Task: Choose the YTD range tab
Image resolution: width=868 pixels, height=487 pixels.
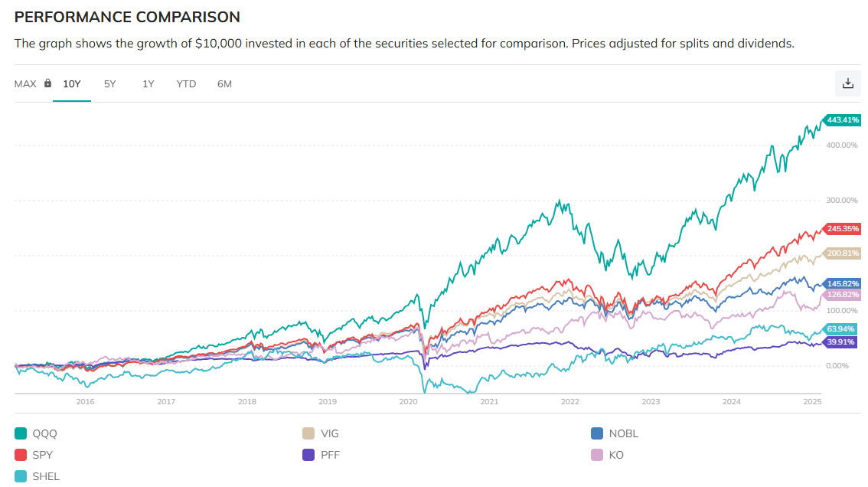Action: tap(186, 83)
